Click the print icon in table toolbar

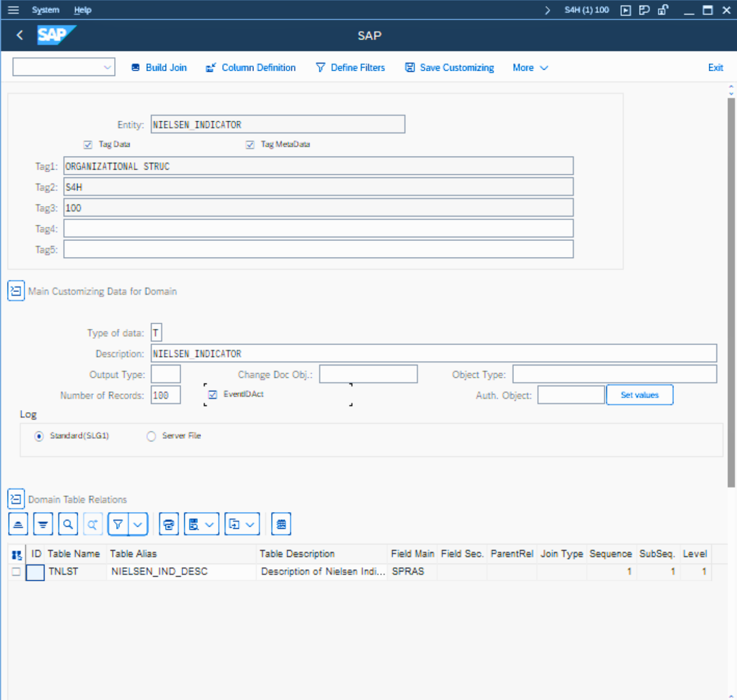pyautogui.click(x=169, y=524)
